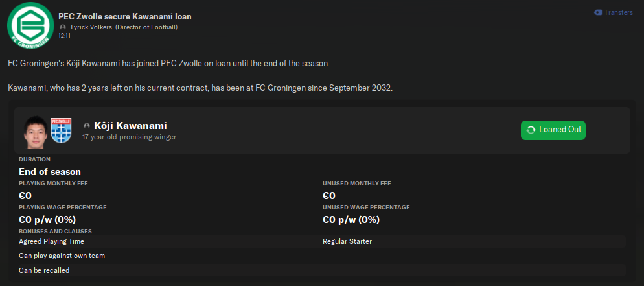Select the Agreed Playing Time clause row
This screenshot has width=644, height=286.
(51, 241)
